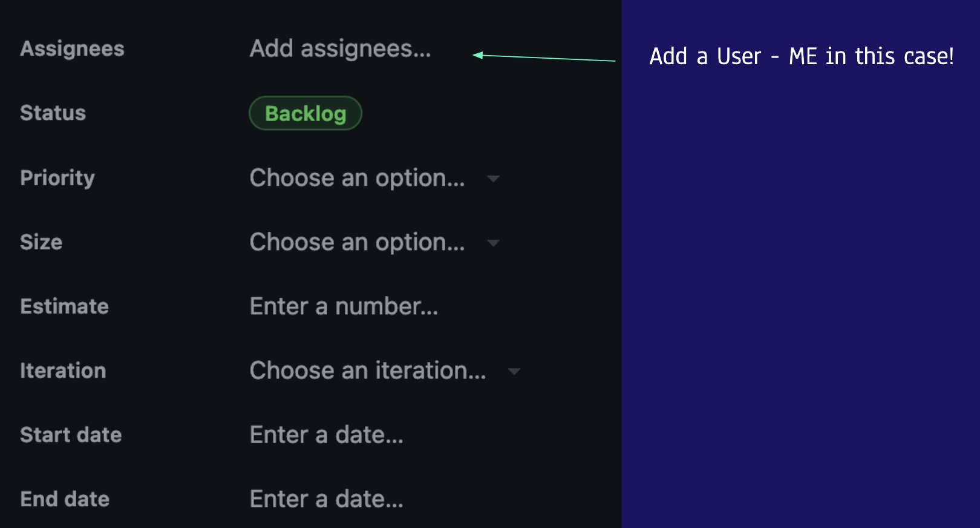Select the Status field label

tap(53, 113)
